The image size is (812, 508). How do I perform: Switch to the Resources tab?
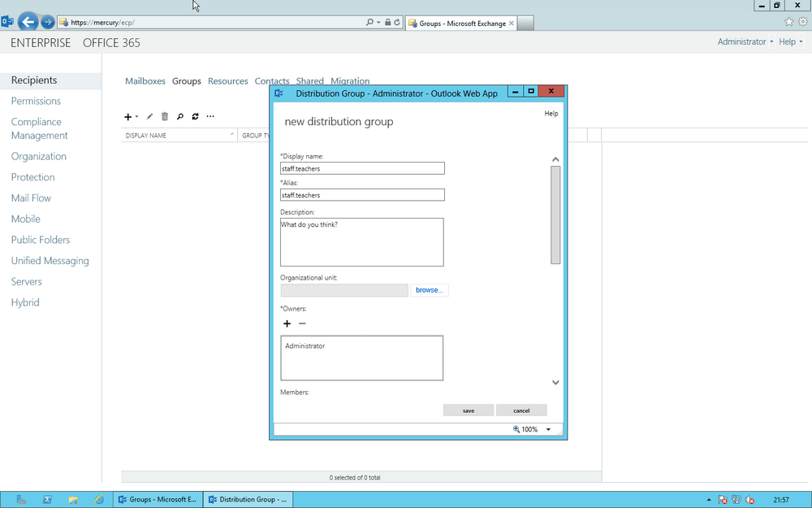(x=228, y=80)
